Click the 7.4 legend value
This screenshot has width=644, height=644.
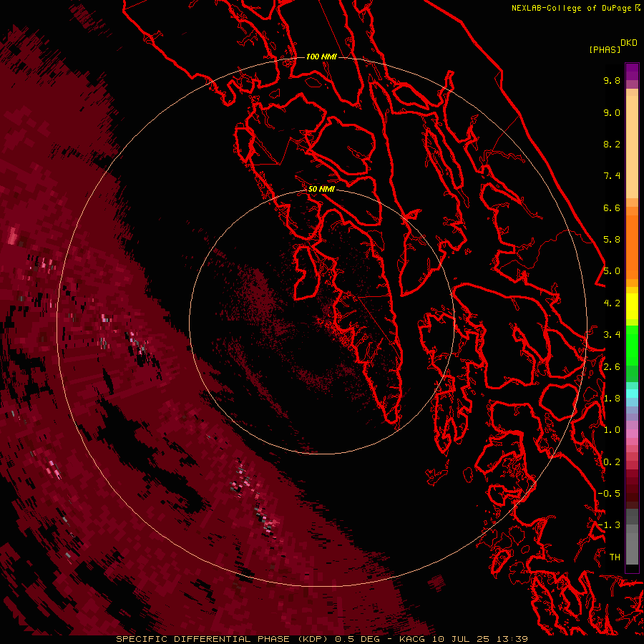click(x=612, y=176)
